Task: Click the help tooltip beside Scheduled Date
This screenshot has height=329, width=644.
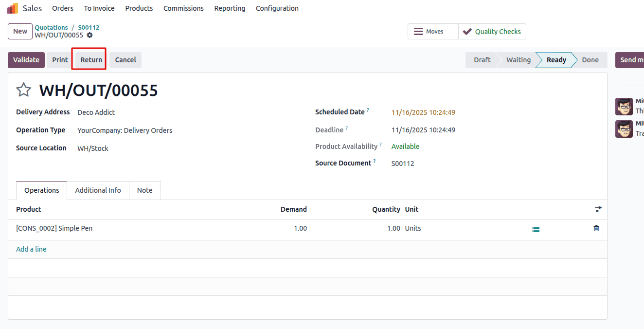Action: [x=368, y=109]
